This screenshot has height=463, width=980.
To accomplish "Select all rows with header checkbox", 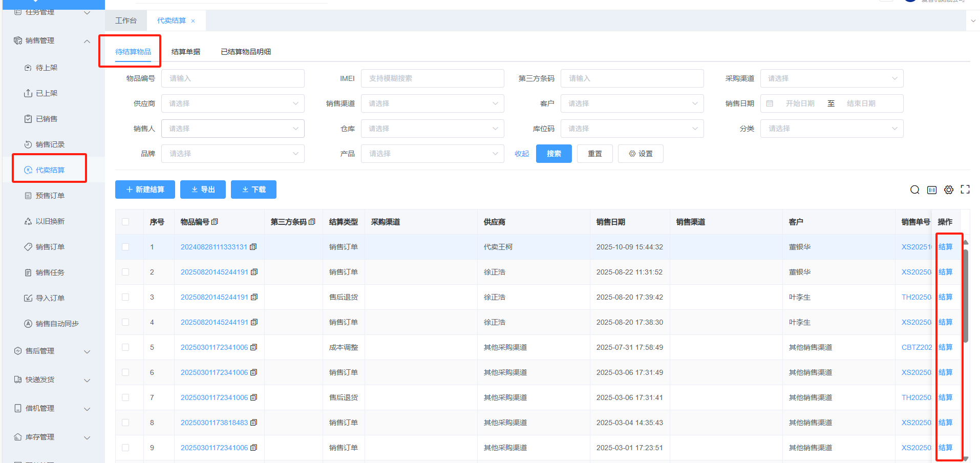I will coord(125,222).
